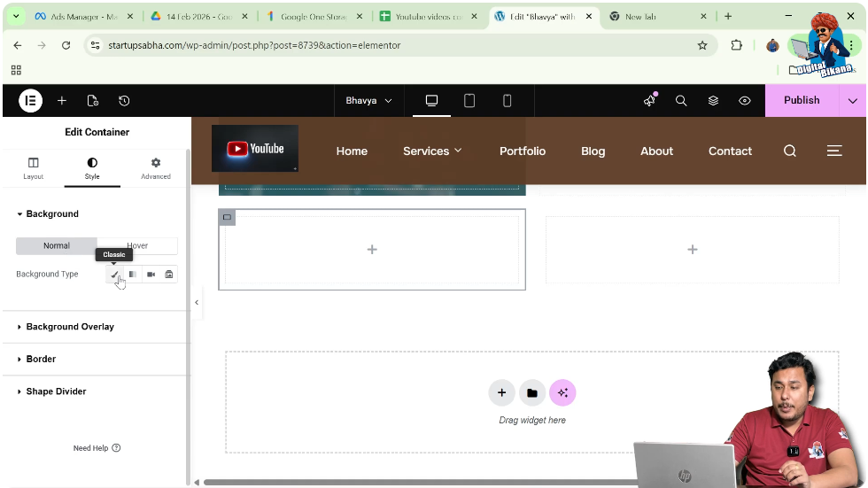Open the site header hamburger menu
This screenshot has width=868, height=488.
click(x=834, y=151)
